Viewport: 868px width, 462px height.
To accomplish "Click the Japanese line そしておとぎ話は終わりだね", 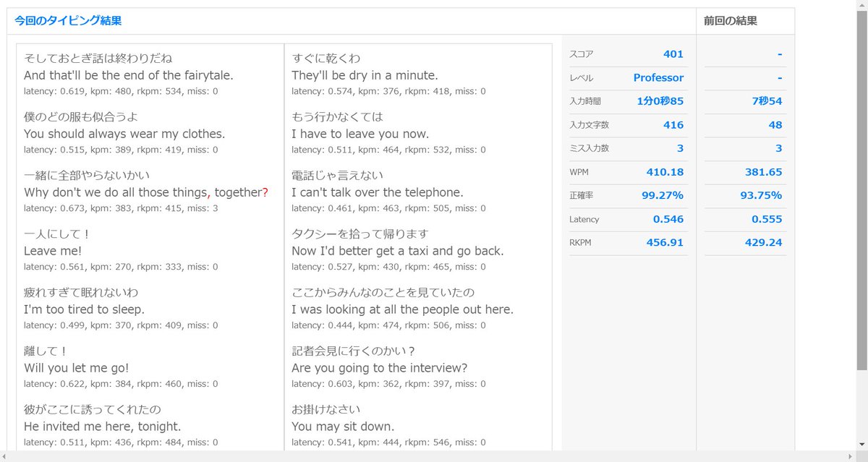I will 98,58.
